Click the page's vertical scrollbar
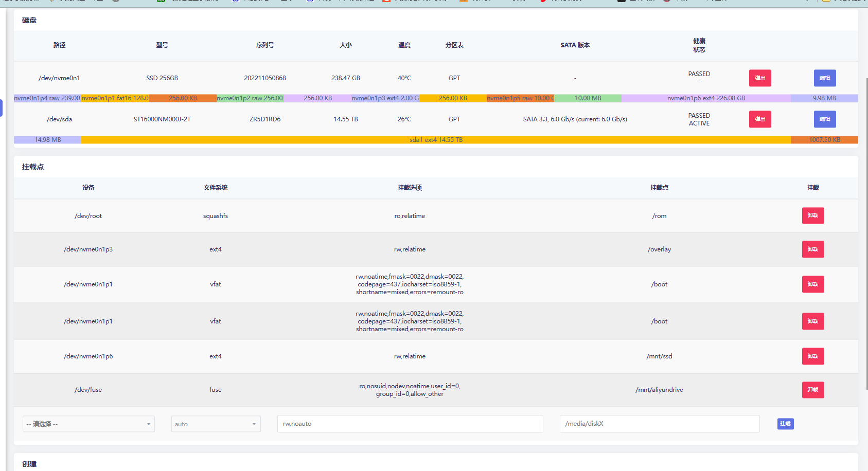The width and height of the screenshot is (868, 471). (865, 231)
